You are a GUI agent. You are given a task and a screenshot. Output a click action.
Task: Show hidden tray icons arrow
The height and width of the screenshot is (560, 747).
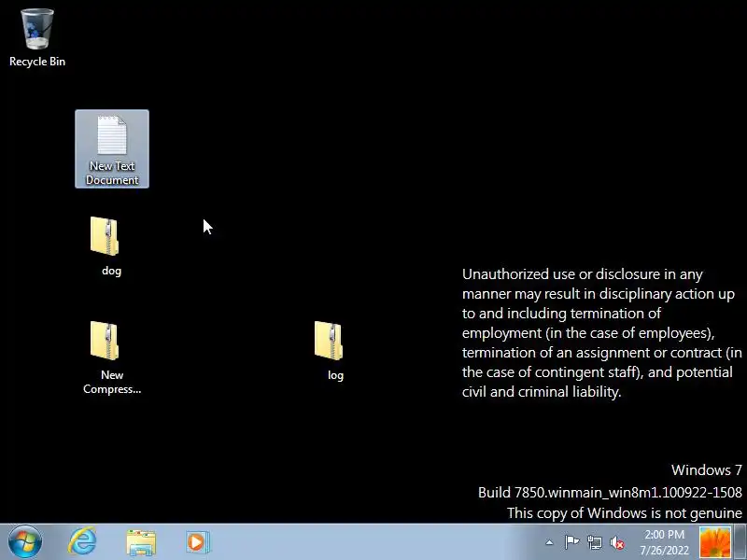pyautogui.click(x=549, y=542)
